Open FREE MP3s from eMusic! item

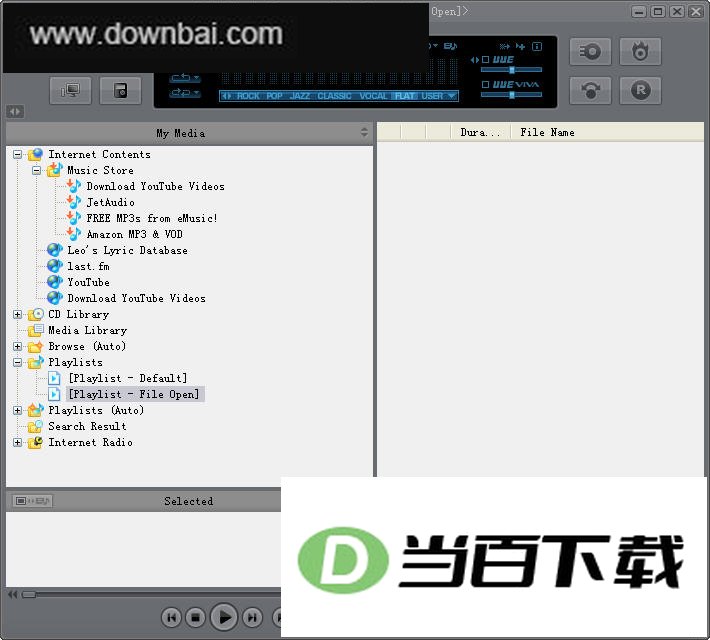click(152, 218)
